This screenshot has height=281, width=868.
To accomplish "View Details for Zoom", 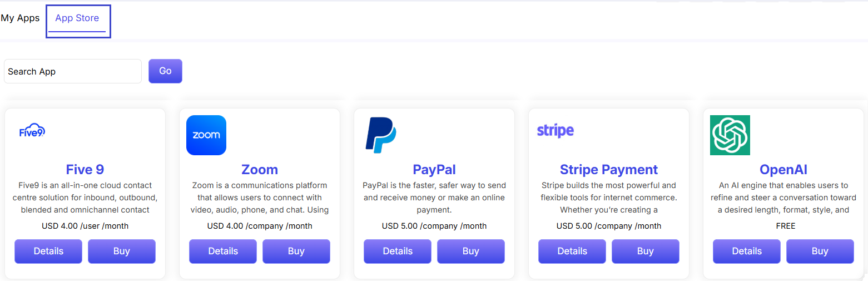I will (x=223, y=252).
